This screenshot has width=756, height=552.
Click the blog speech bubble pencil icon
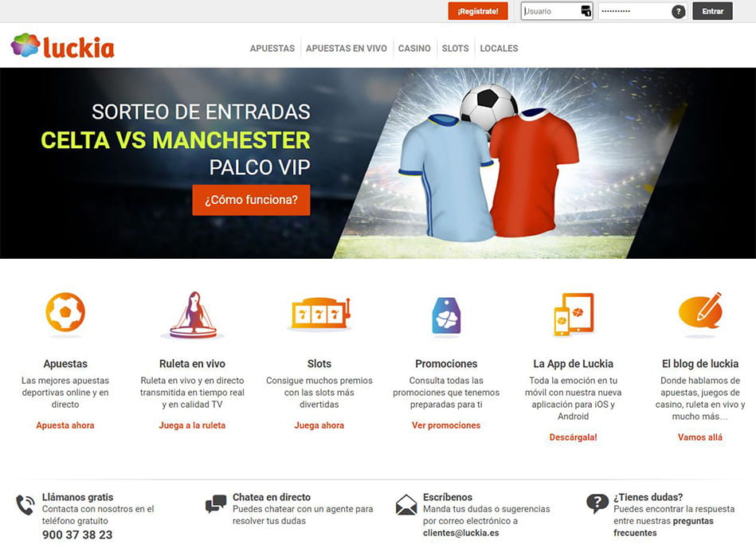click(x=700, y=311)
